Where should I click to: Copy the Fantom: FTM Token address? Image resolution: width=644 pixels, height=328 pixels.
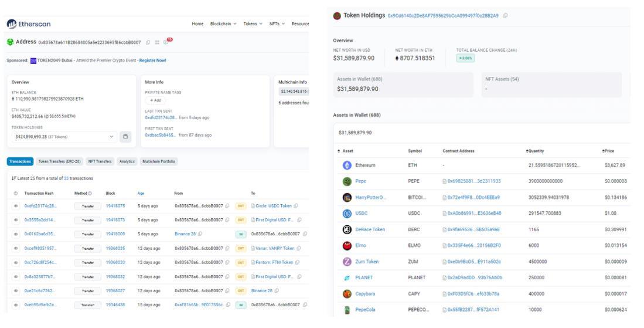click(x=297, y=262)
